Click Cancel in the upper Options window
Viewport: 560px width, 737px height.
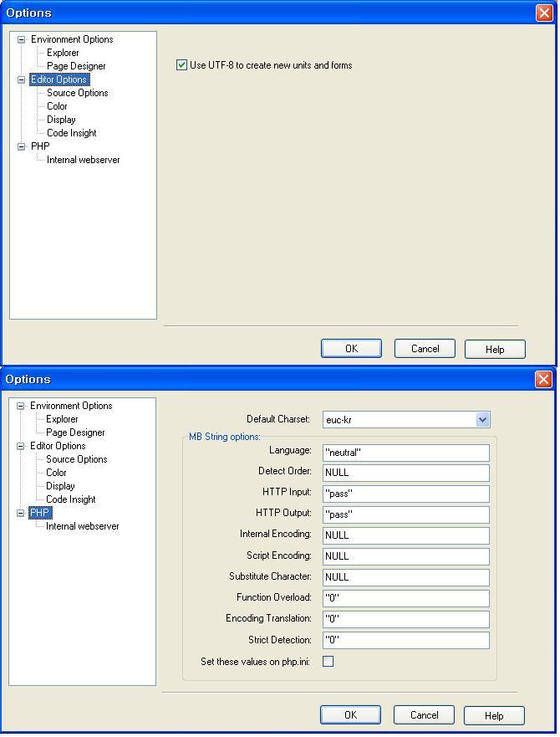point(425,349)
